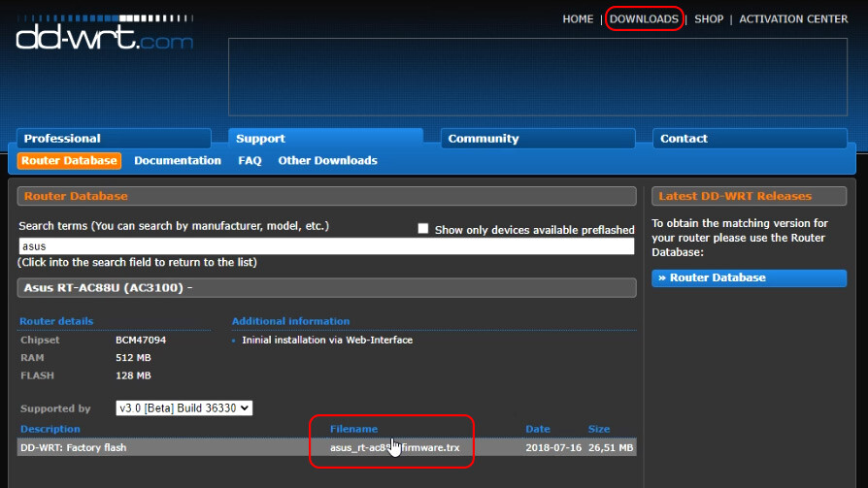Viewport: 868px width, 488px height.
Task: Switch to the Community tab
Action: pyautogui.click(x=538, y=139)
